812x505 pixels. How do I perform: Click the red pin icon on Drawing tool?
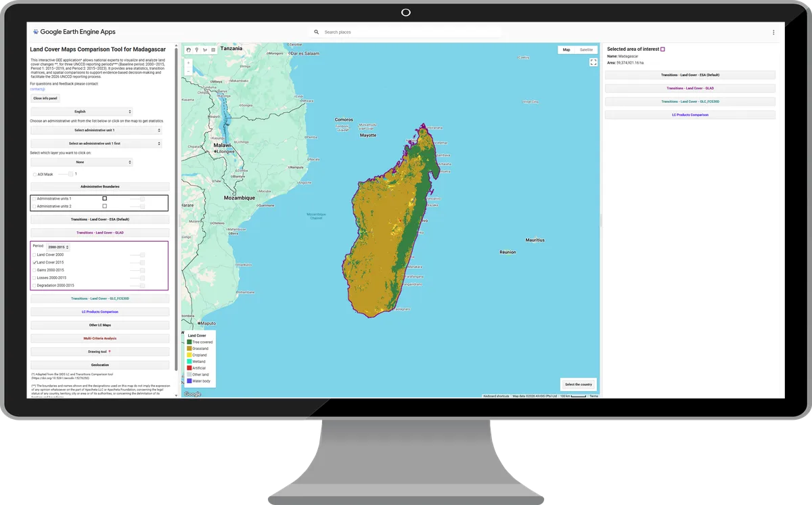(110, 351)
